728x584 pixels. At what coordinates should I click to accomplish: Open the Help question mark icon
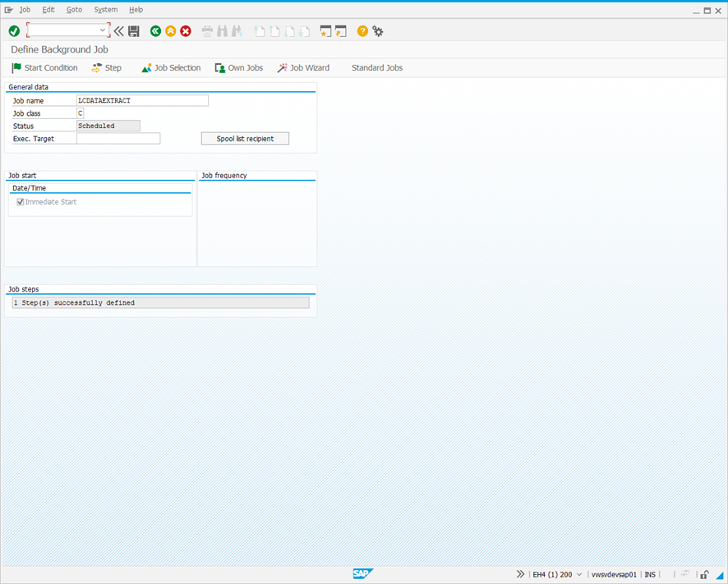pyautogui.click(x=362, y=30)
